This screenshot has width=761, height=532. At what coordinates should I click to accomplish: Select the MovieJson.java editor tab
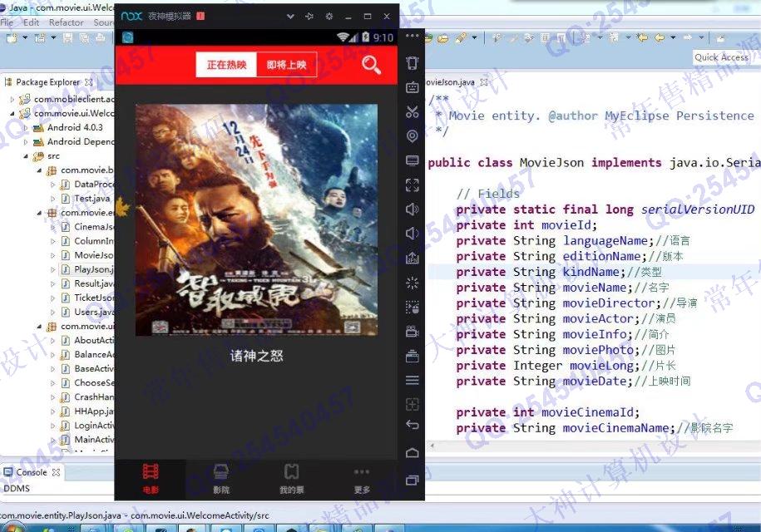click(450, 82)
